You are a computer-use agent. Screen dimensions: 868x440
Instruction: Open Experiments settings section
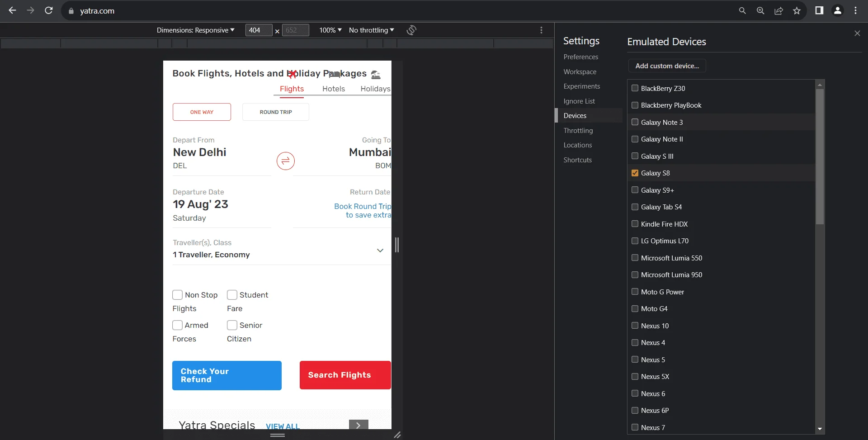pos(581,86)
